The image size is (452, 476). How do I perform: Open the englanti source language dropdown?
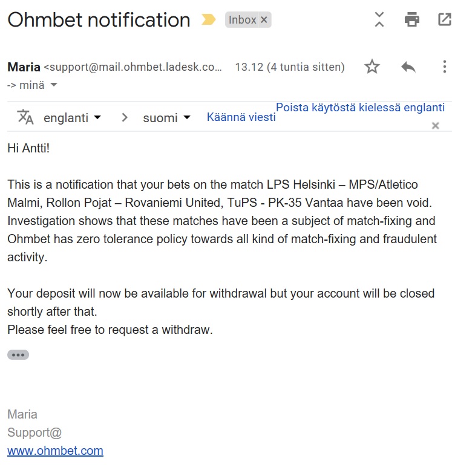pyautogui.click(x=72, y=117)
